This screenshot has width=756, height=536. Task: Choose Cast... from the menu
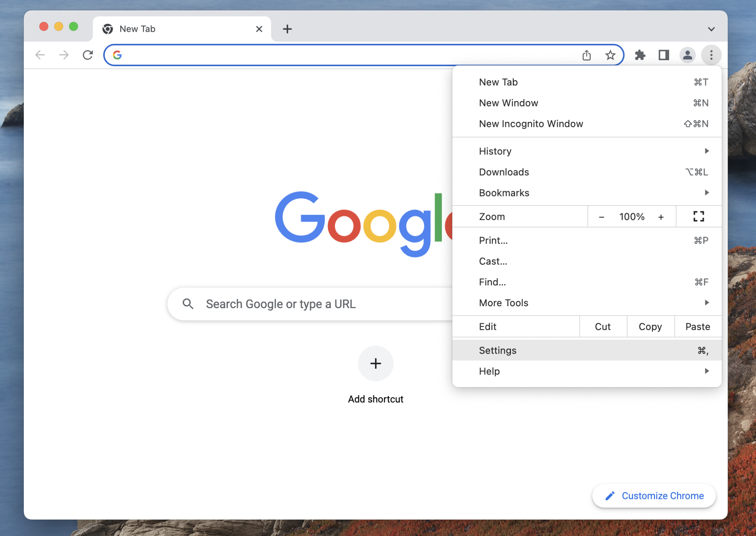point(587,261)
